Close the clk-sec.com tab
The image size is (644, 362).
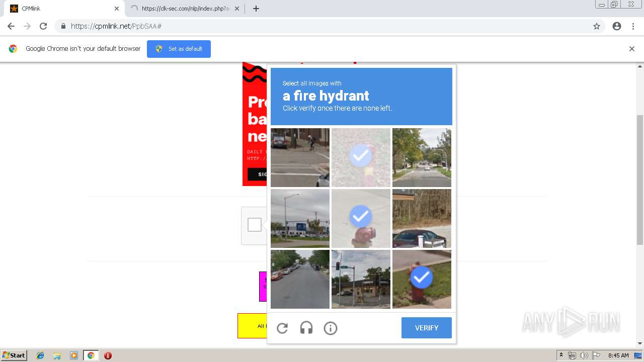[237, 9]
